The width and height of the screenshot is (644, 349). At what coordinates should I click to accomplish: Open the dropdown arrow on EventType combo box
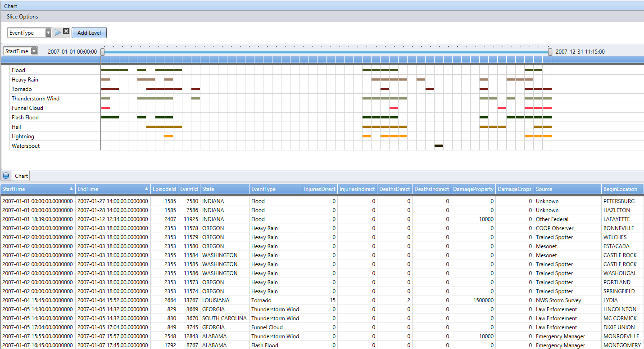48,32
